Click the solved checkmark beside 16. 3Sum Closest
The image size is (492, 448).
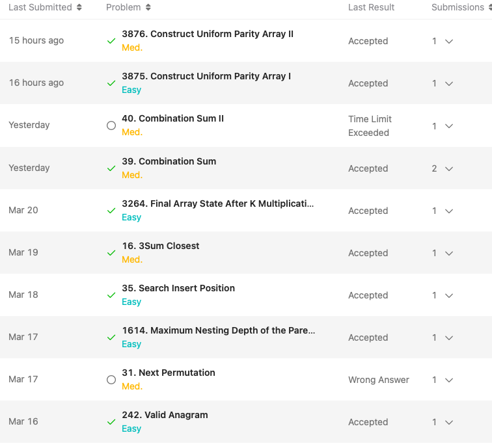[111, 253]
